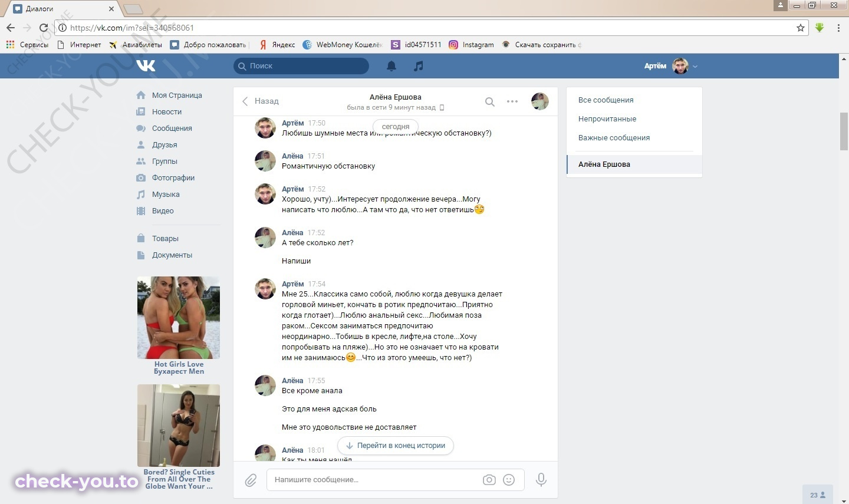Show Важные сообщения filter
Image resolution: width=849 pixels, height=504 pixels.
[614, 137]
